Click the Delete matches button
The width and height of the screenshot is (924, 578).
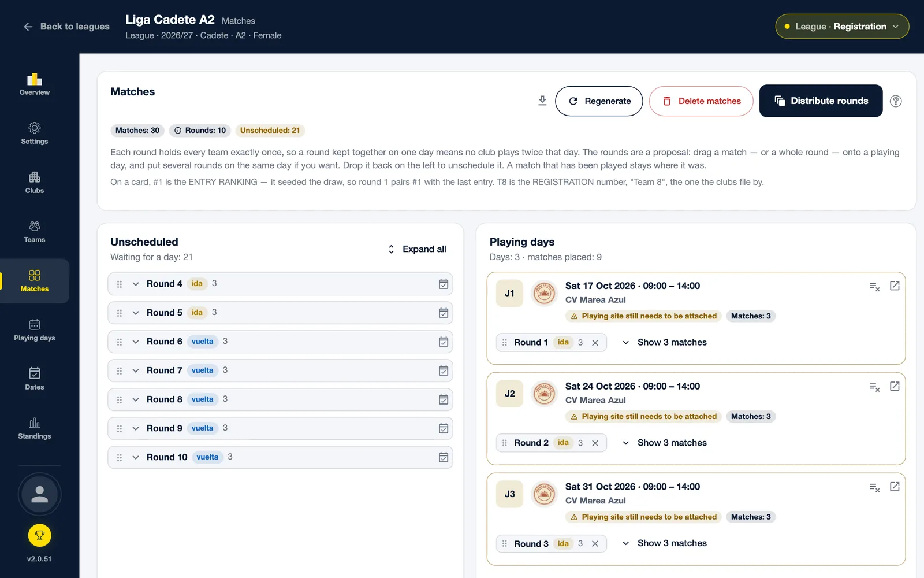point(701,101)
